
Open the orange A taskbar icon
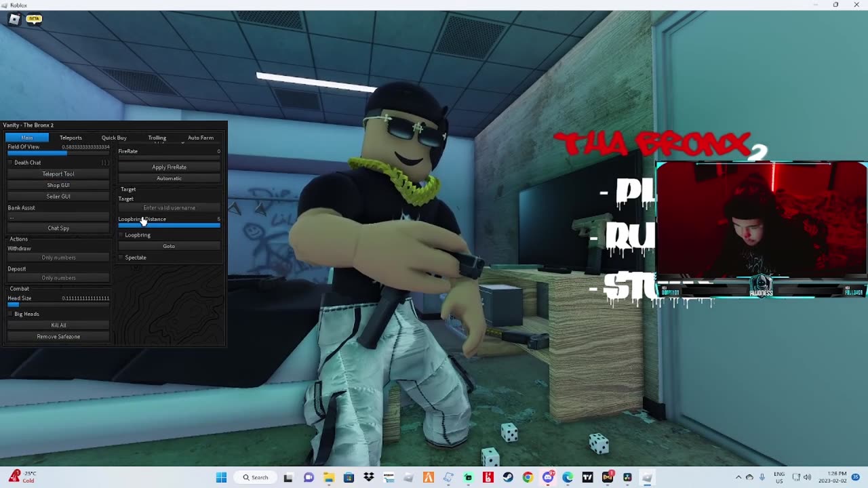(x=429, y=478)
